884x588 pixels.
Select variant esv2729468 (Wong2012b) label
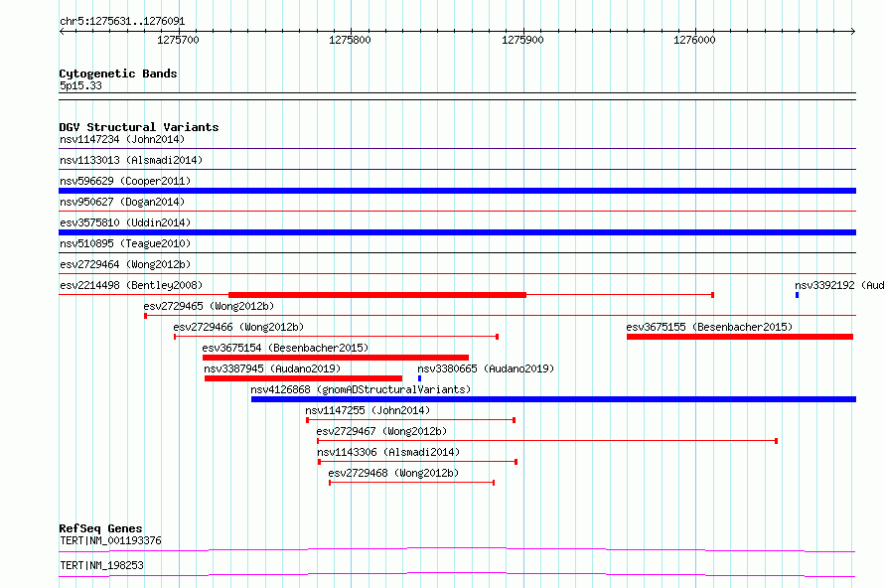tap(393, 473)
